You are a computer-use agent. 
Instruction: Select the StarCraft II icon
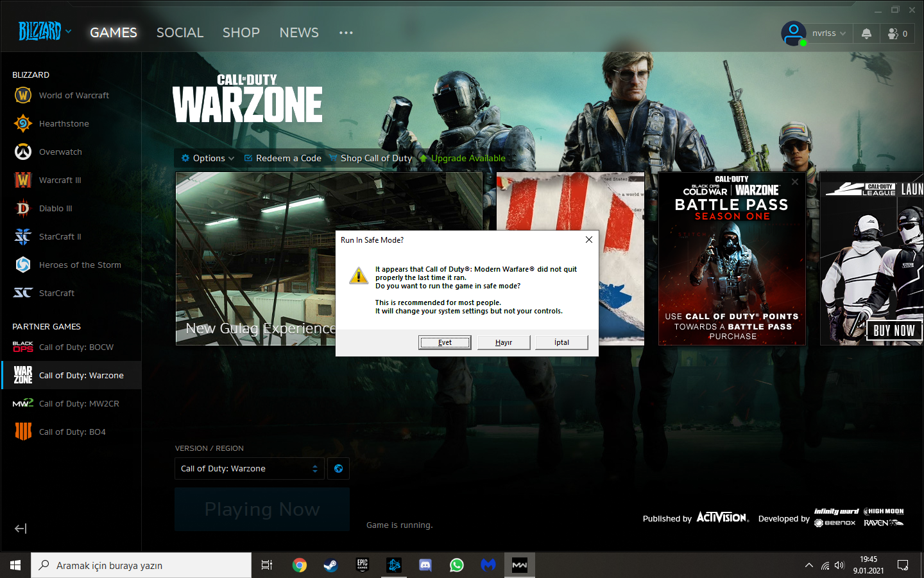(x=23, y=236)
